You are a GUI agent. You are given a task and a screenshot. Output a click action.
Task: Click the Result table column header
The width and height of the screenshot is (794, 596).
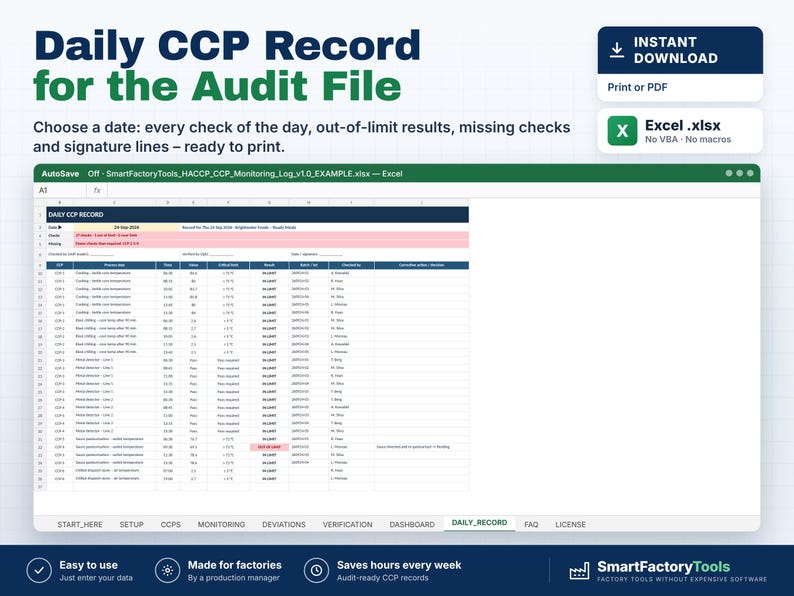point(269,265)
